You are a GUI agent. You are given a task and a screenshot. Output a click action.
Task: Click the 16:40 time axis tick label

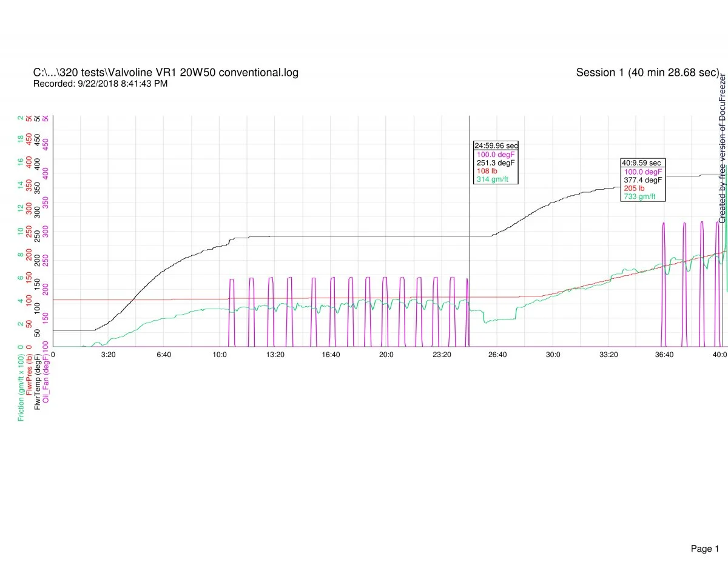pyautogui.click(x=331, y=354)
